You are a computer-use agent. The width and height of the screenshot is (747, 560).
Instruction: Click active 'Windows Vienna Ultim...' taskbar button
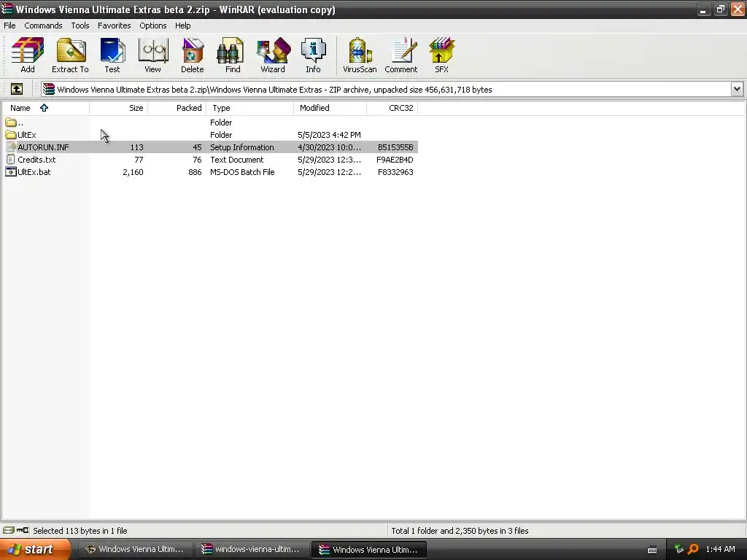pyautogui.click(x=368, y=550)
